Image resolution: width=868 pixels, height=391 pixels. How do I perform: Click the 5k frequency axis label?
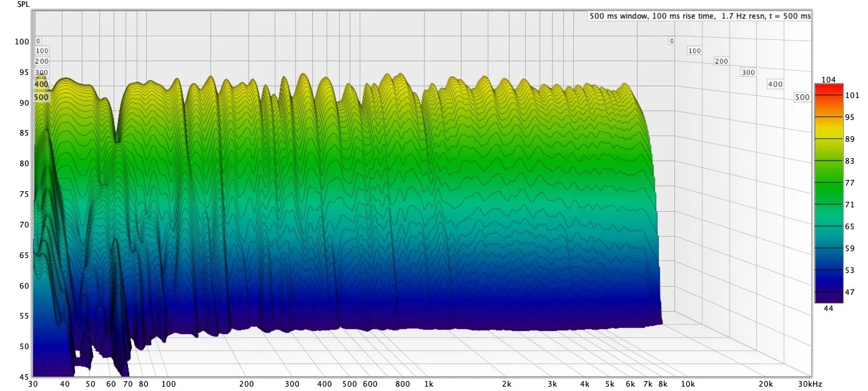pos(610,384)
